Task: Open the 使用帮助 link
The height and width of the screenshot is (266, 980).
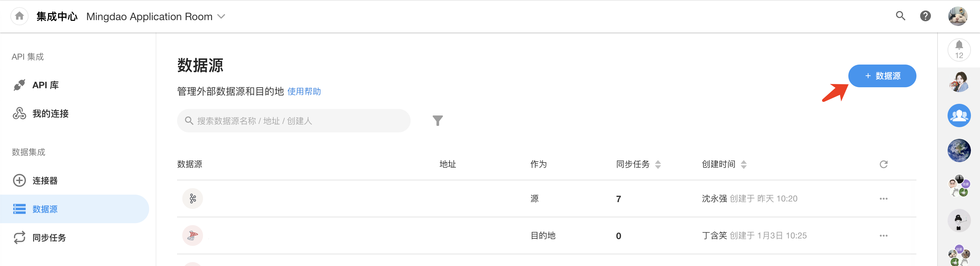Action: pos(304,92)
